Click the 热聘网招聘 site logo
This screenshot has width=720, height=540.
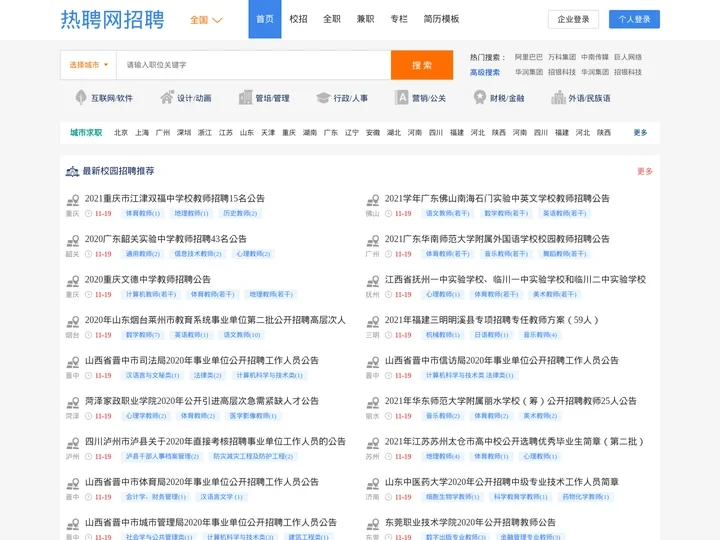click(x=112, y=20)
